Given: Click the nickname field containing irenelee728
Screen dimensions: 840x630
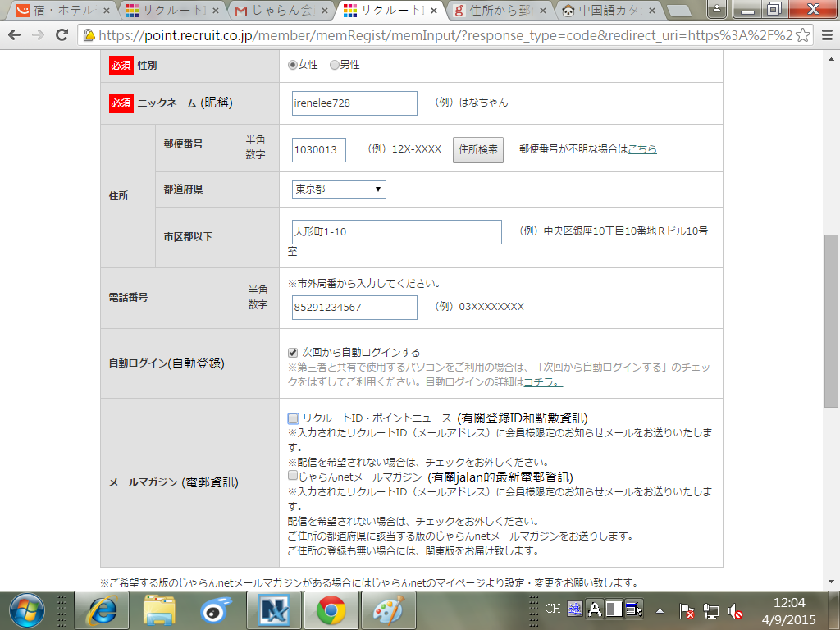Looking at the screenshot, I should 354,103.
